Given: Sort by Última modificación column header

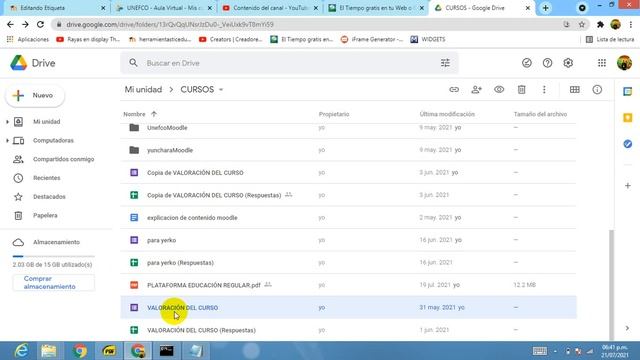Looking at the screenshot, I should coord(447,114).
